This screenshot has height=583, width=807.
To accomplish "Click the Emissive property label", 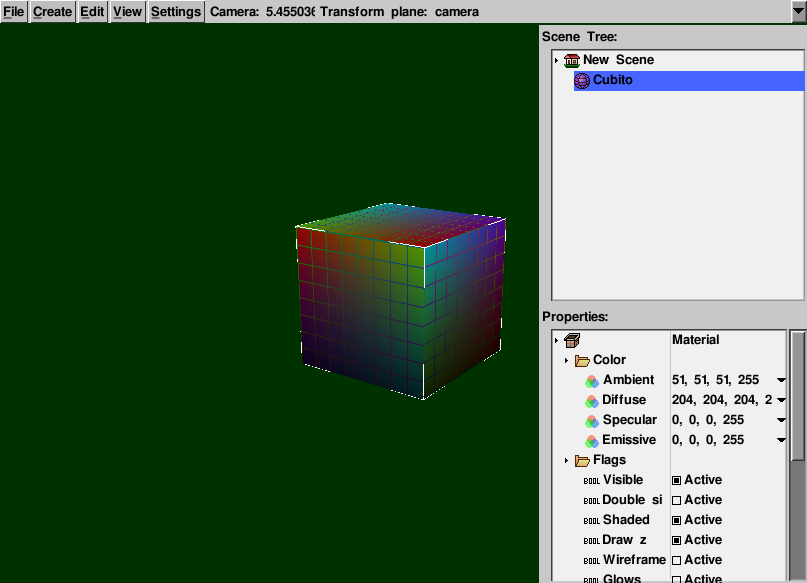I will tap(629, 440).
